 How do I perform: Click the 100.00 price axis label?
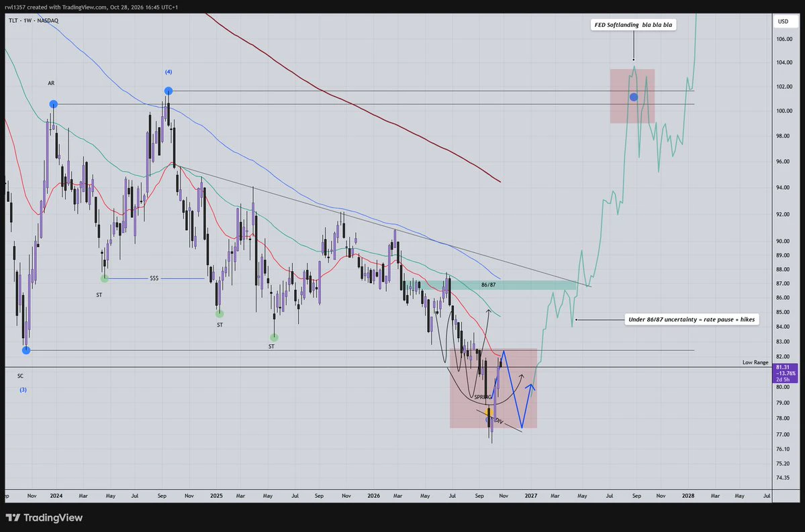pos(784,111)
